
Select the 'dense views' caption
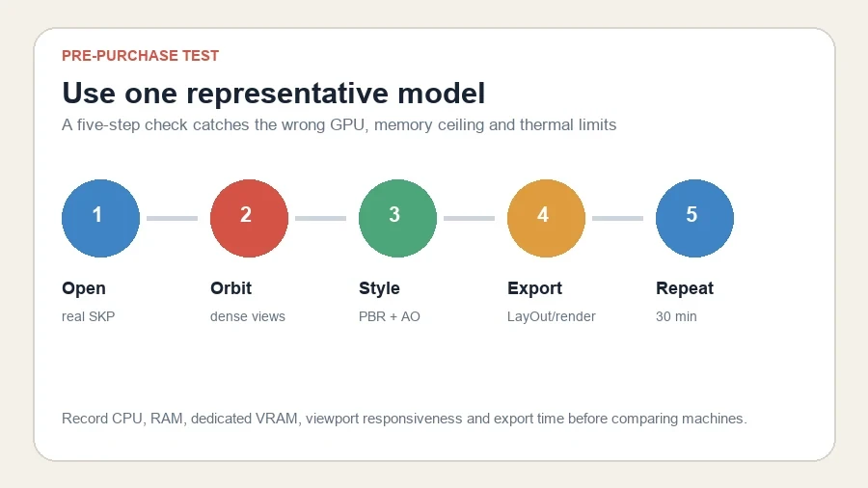click(x=248, y=316)
